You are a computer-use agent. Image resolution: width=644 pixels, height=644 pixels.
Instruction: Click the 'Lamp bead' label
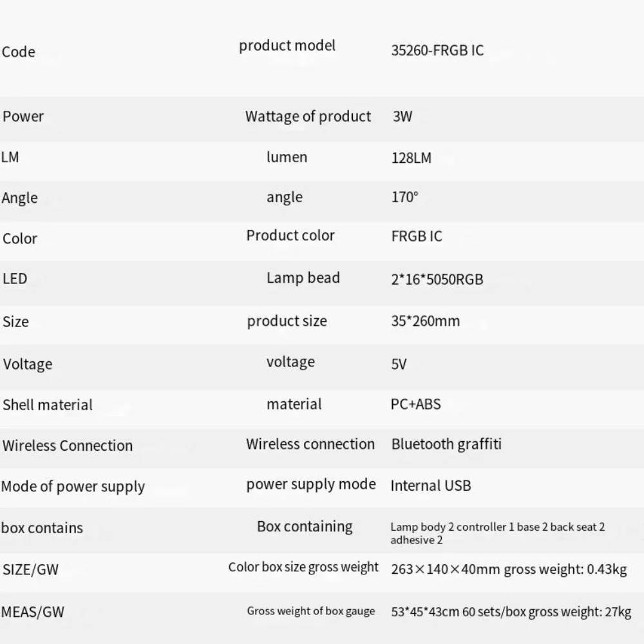pos(303,278)
